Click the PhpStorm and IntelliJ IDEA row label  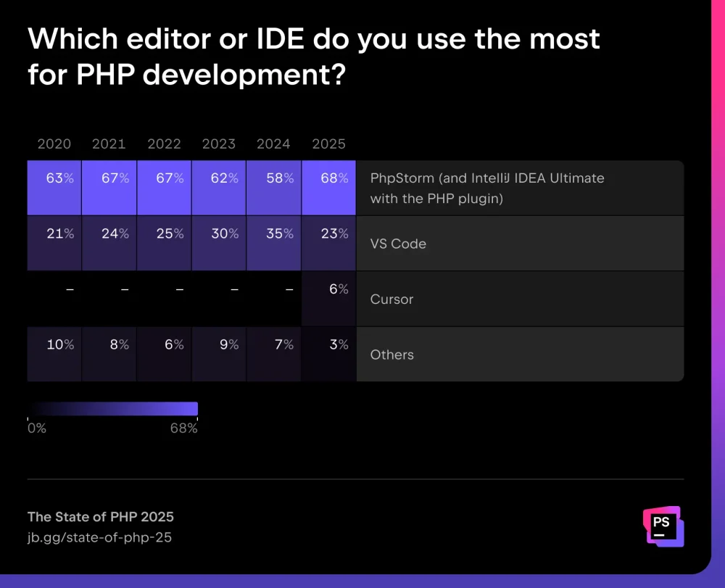(x=486, y=188)
